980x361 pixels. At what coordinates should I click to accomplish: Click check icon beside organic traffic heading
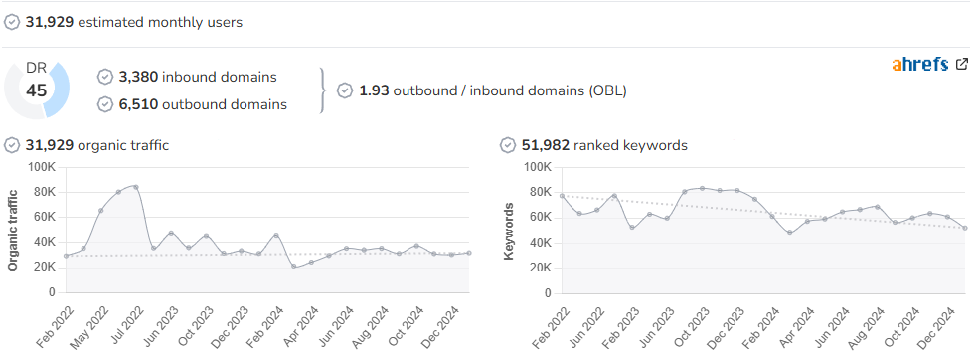(11, 146)
